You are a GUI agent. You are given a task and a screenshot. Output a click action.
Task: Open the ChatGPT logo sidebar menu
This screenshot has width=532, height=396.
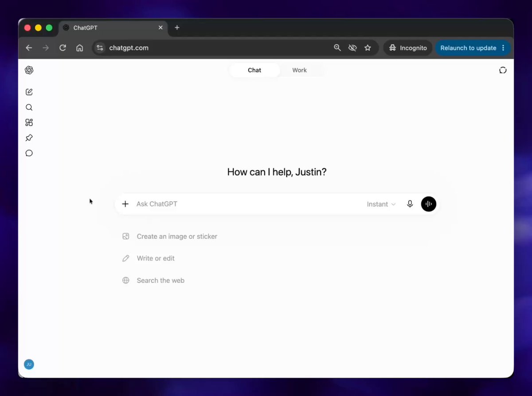29,70
